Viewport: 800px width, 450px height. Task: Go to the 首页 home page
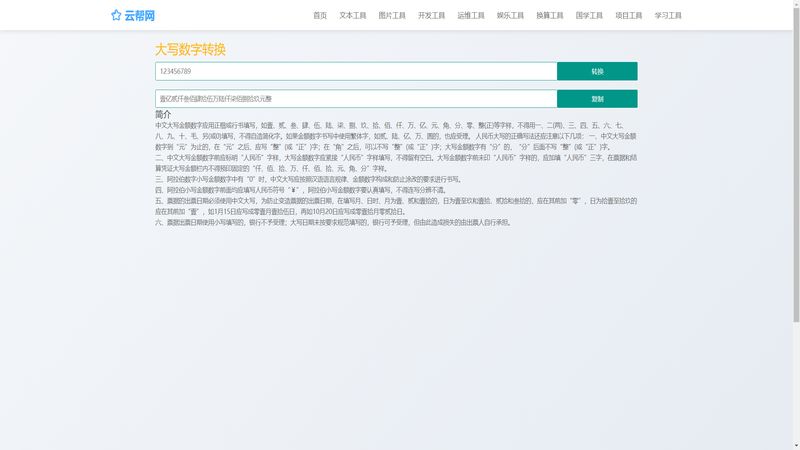click(320, 16)
